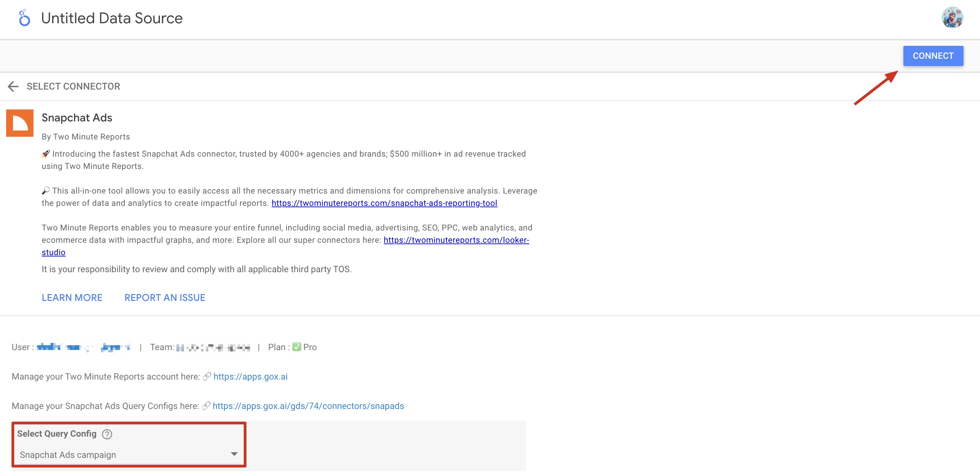Open the https://apps.gox.ai link
This screenshot has height=476, width=980.
(250, 377)
